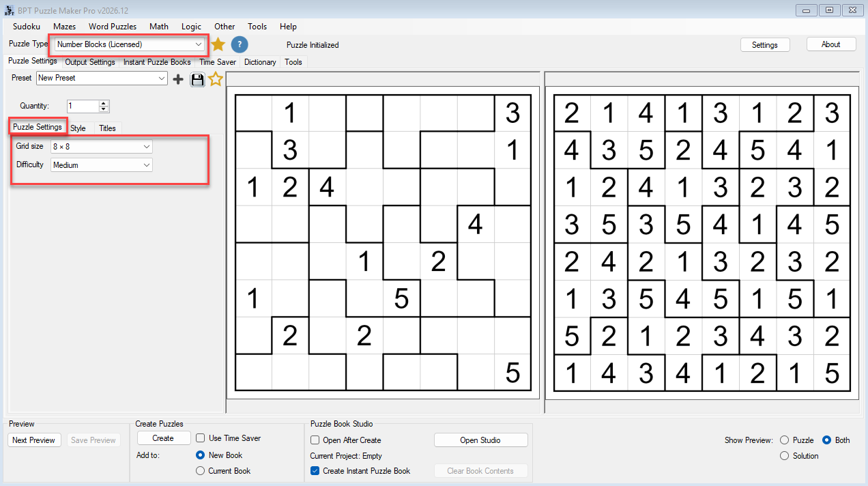Viewport: 868px width, 486px height.
Task: Open the Mazes menu
Action: [65, 27]
